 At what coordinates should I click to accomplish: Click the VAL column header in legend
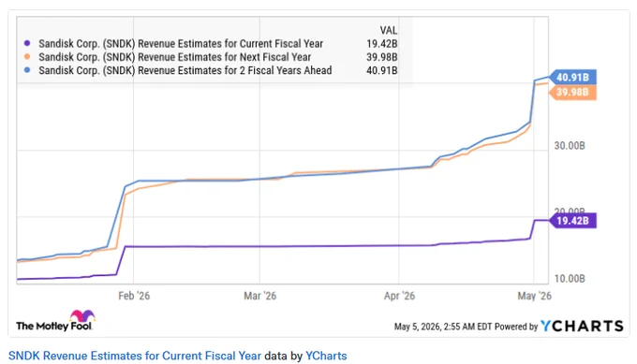click(x=389, y=31)
